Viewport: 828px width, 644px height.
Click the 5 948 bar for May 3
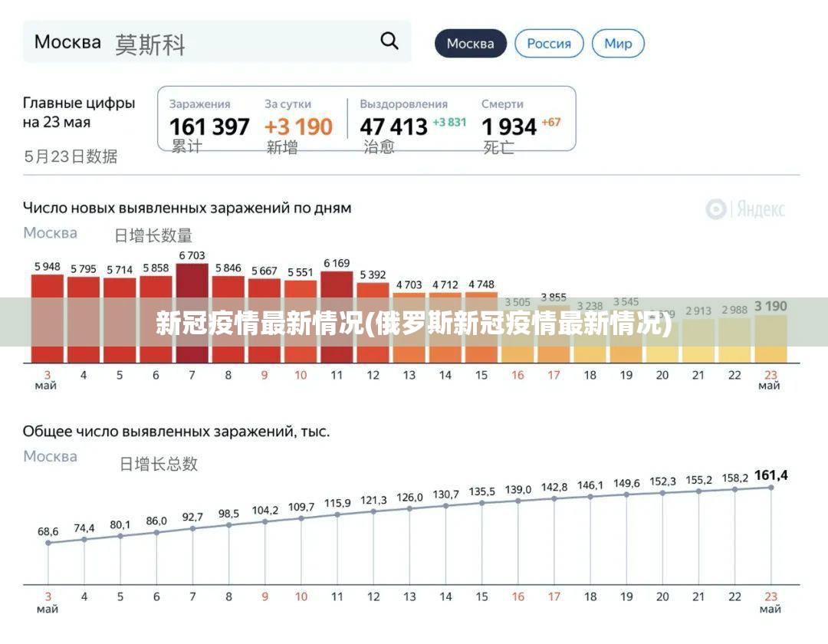(x=47, y=318)
